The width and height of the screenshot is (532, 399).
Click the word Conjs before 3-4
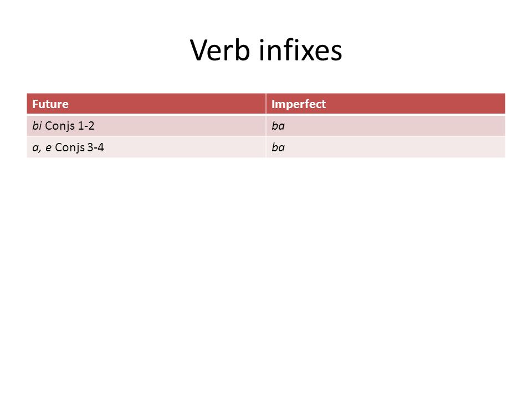70,147
